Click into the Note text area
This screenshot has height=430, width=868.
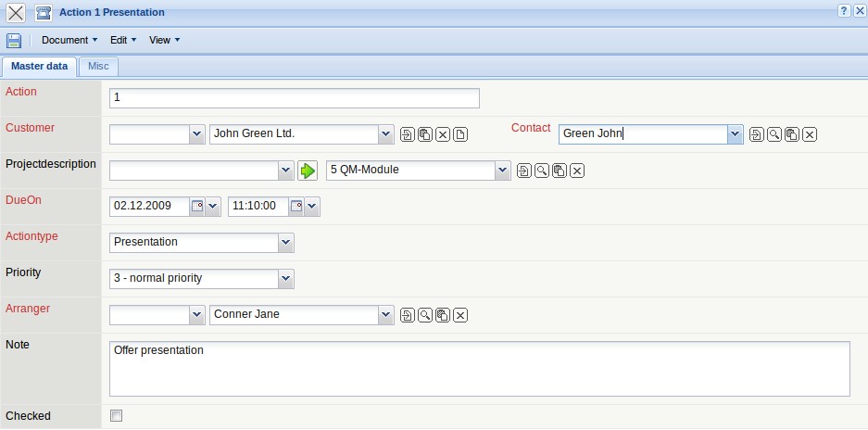[480, 369]
